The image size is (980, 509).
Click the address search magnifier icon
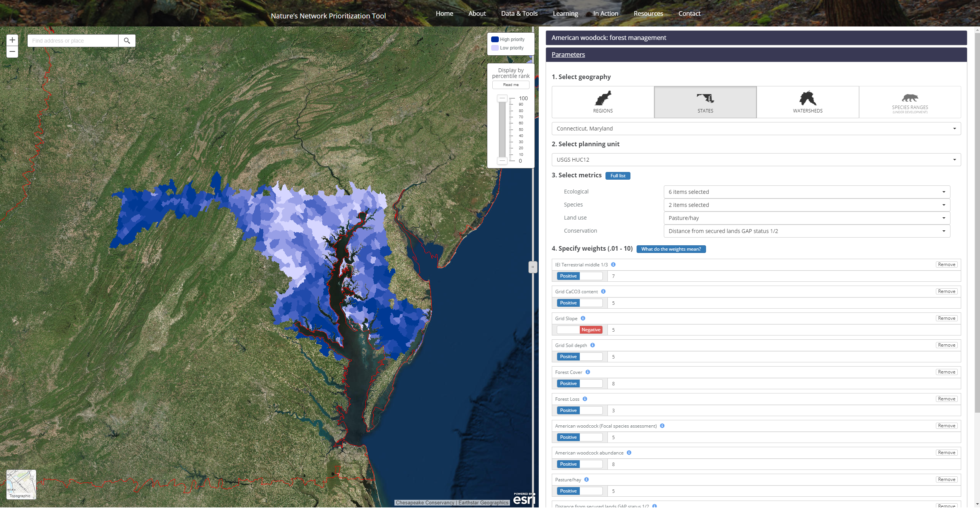tap(127, 41)
